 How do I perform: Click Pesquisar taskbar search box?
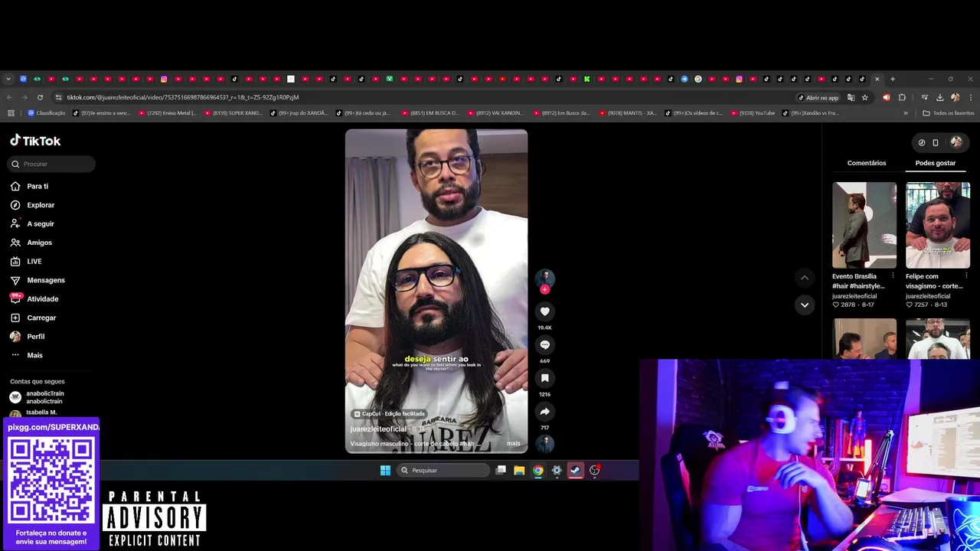coord(443,470)
